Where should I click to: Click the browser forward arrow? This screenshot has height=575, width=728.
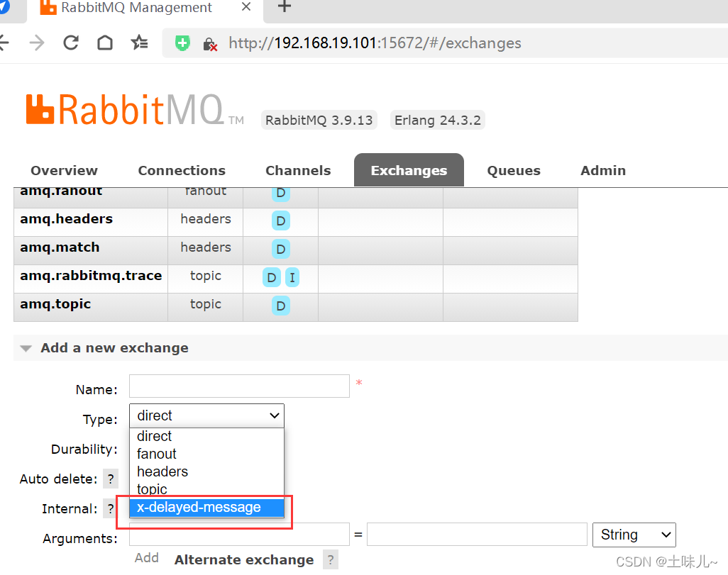[37, 43]
